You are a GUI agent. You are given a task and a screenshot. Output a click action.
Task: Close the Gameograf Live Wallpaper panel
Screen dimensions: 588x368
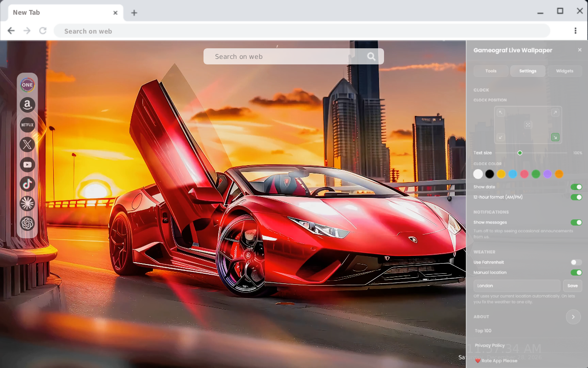coord(580,50)
